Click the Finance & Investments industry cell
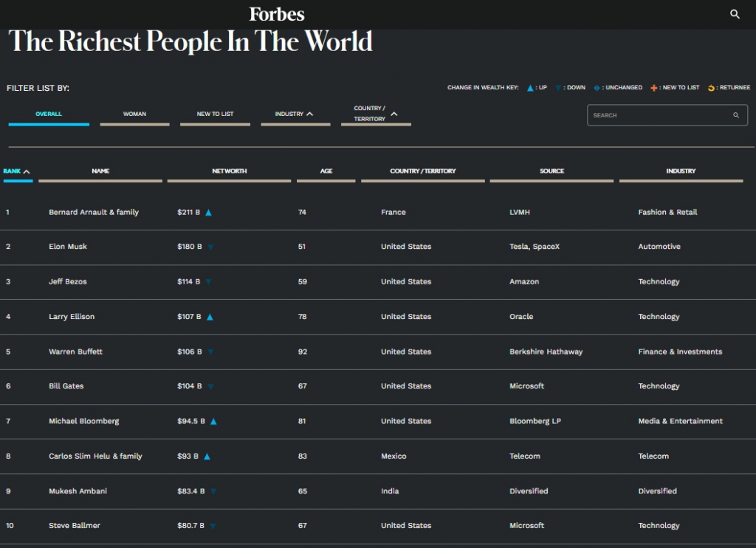Image resolution: width=756 pixels, height=548 pixels. pyautogui.click(x=680, y=352)
